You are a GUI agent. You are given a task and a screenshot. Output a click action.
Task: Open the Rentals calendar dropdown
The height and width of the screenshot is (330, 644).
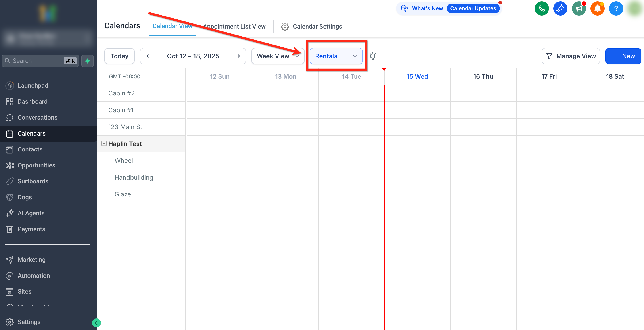[336, 56]
